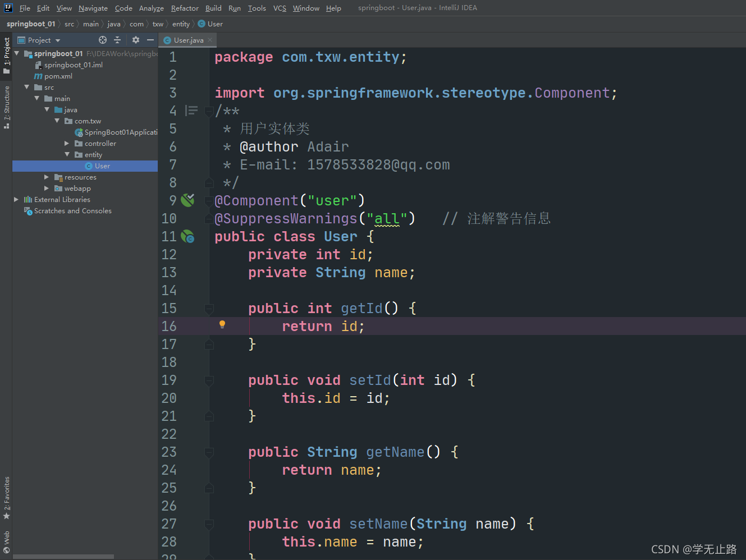Screen dimensions: 746x560
Task: Switch to the User.java editor tab
Action: point(188,40)
